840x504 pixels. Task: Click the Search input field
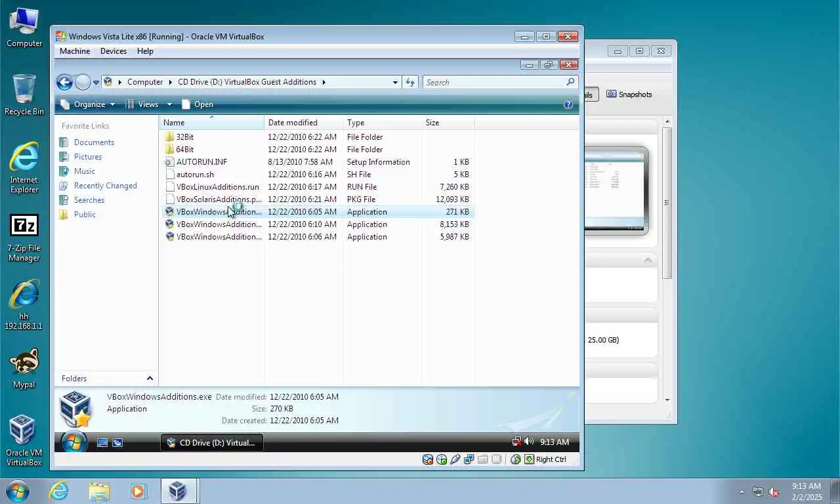494,82
